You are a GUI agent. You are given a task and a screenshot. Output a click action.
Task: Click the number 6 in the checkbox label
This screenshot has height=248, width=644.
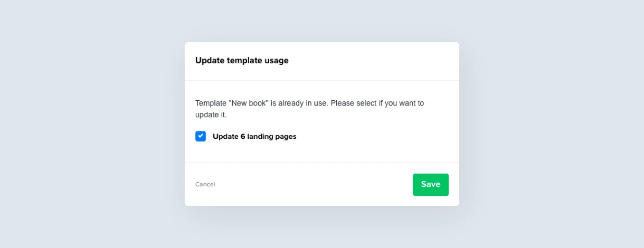[242, 137]
